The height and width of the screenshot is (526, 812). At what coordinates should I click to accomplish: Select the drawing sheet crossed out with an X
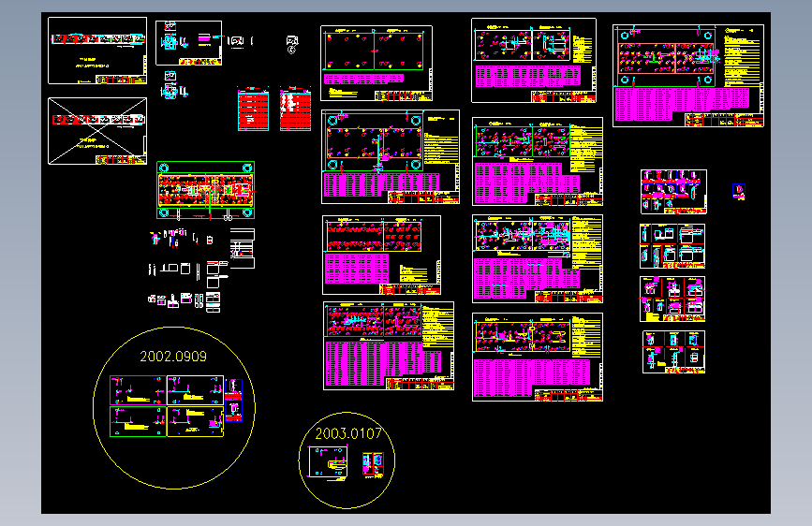point(97,131)
